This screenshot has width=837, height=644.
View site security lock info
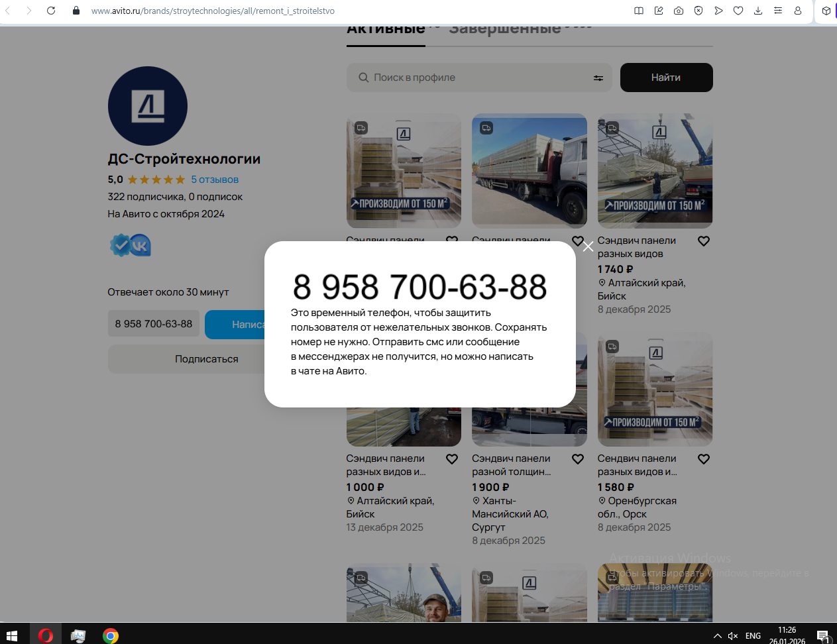point(76,11)
